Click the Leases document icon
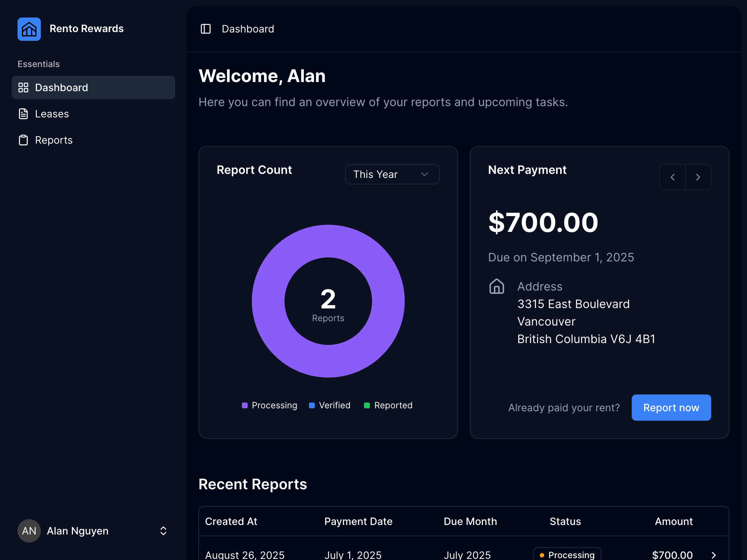The height and width of the screenshot is (560, 747). (x=23, y=114)
